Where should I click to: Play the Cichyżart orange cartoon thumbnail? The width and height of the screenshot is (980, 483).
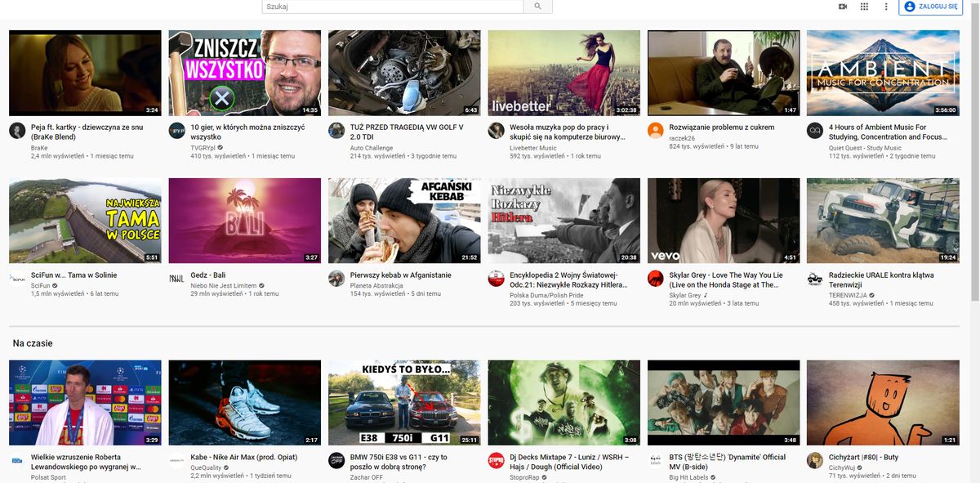(883, 403)
